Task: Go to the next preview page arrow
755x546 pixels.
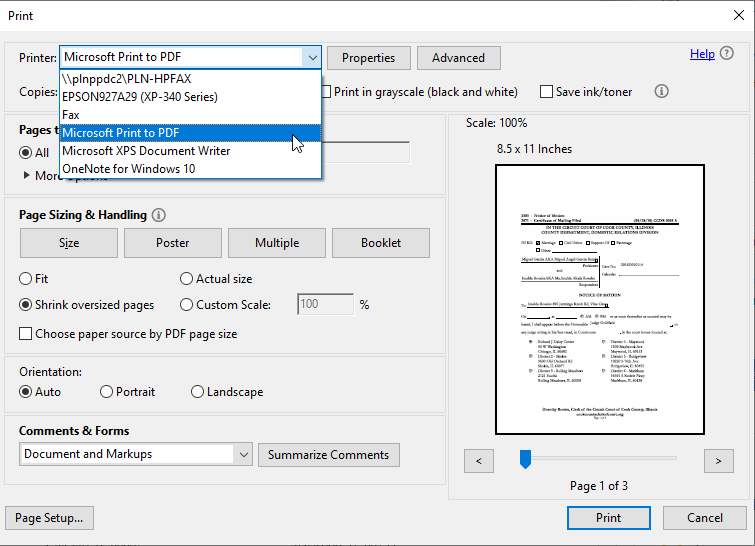Action: [718, 460]
